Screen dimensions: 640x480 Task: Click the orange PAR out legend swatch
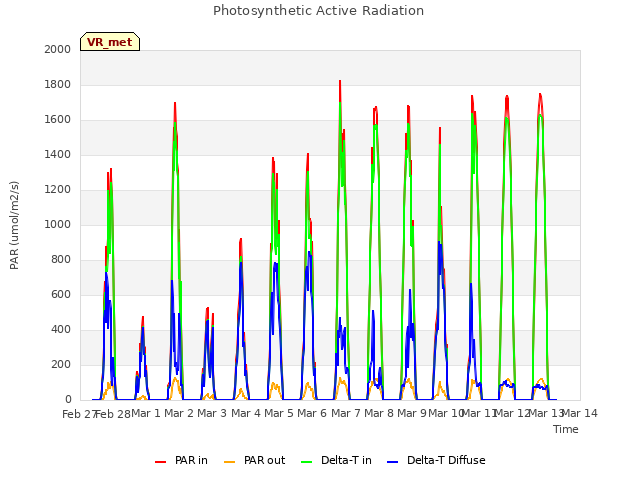[230, 462]
